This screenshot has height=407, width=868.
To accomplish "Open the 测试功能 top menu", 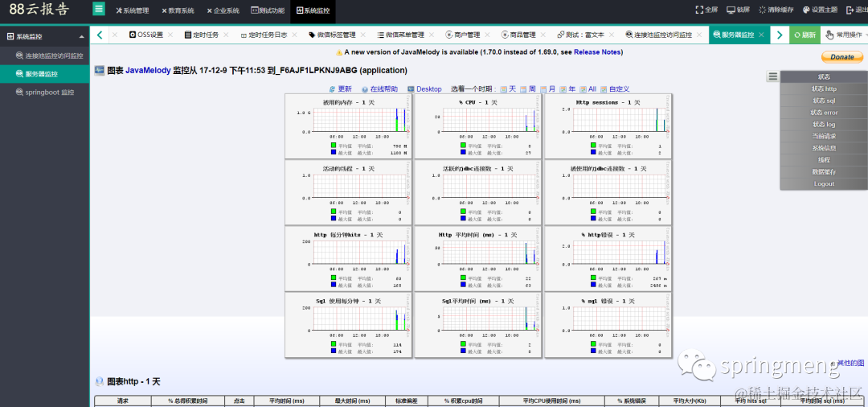I will point(268,10).
